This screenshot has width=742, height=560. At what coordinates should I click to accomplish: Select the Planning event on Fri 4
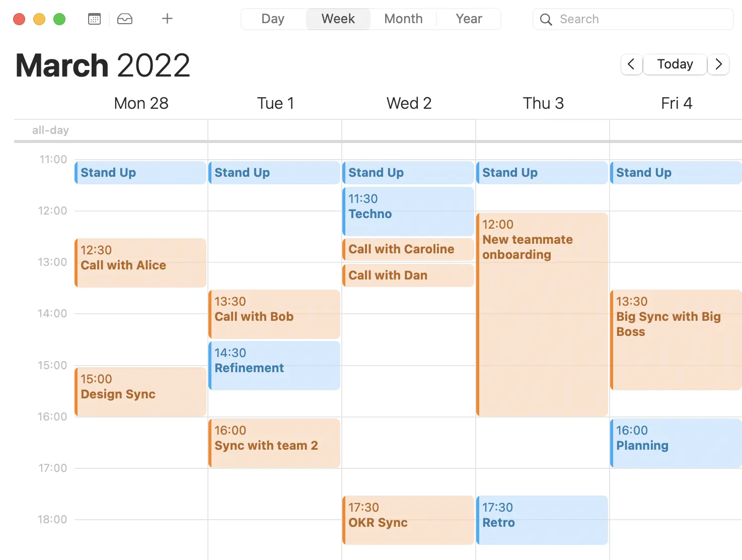pos(676,442)
